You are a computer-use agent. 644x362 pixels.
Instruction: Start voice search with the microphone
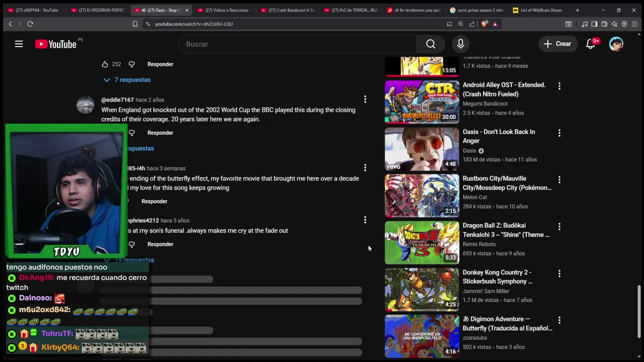tap(460, 44)
